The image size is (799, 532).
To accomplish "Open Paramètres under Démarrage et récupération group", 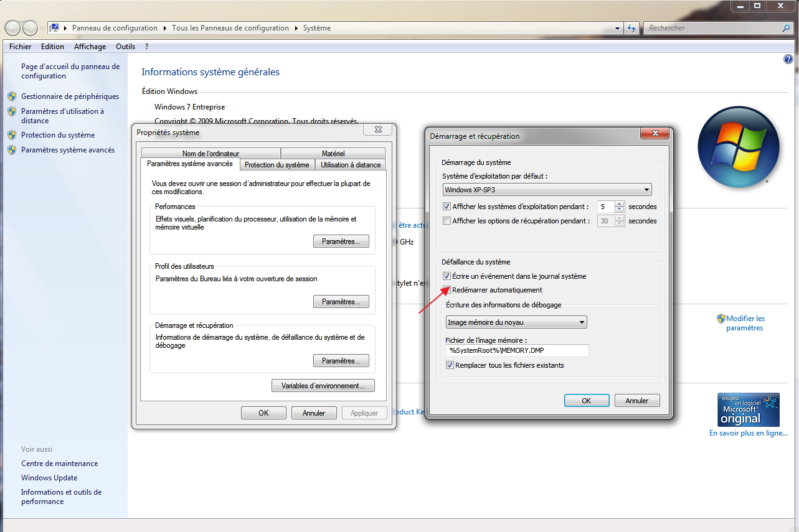I will point(341,361).
